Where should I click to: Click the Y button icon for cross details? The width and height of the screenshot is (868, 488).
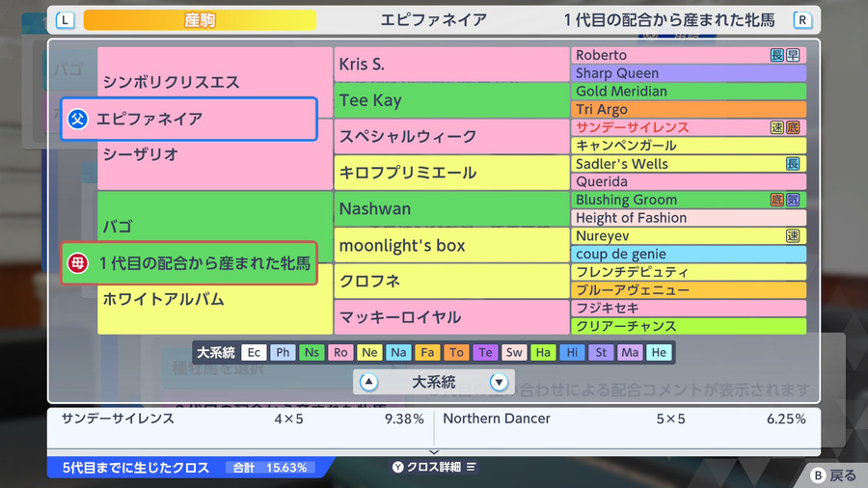(398, 467)
